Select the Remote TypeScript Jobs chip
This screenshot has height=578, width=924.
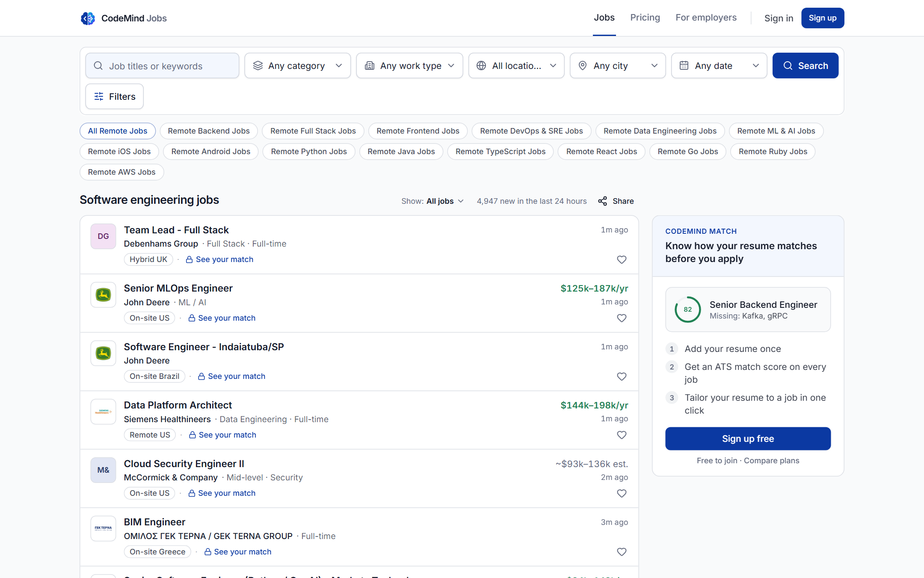pyautogui.click(x=500, y=152)
